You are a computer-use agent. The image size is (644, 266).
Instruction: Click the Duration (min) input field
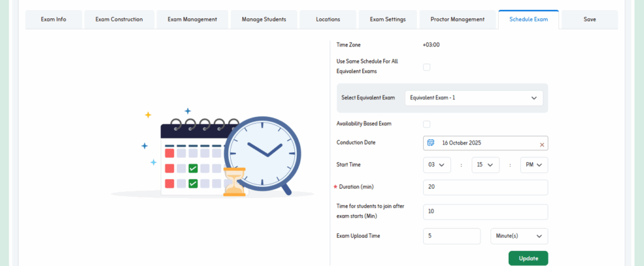485,187
